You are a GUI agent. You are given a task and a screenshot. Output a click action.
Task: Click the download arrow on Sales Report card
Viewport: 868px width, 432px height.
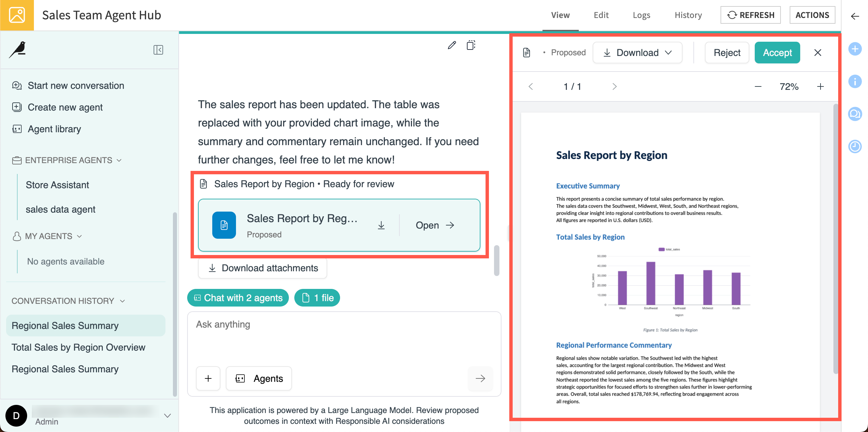pyautogui.click(x=381, y=225)
